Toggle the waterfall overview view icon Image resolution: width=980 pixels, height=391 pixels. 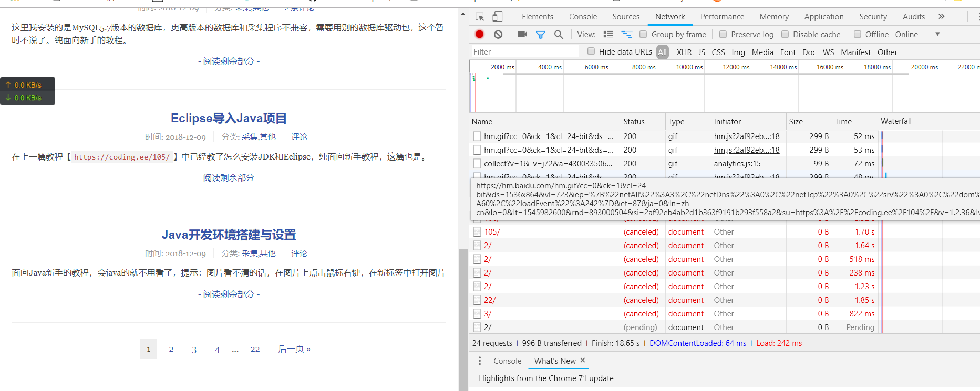click(x=626, y=34)
